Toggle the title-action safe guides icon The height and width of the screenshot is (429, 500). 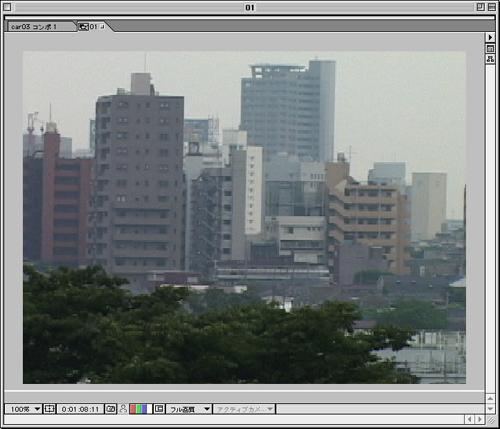click(49, 409)
